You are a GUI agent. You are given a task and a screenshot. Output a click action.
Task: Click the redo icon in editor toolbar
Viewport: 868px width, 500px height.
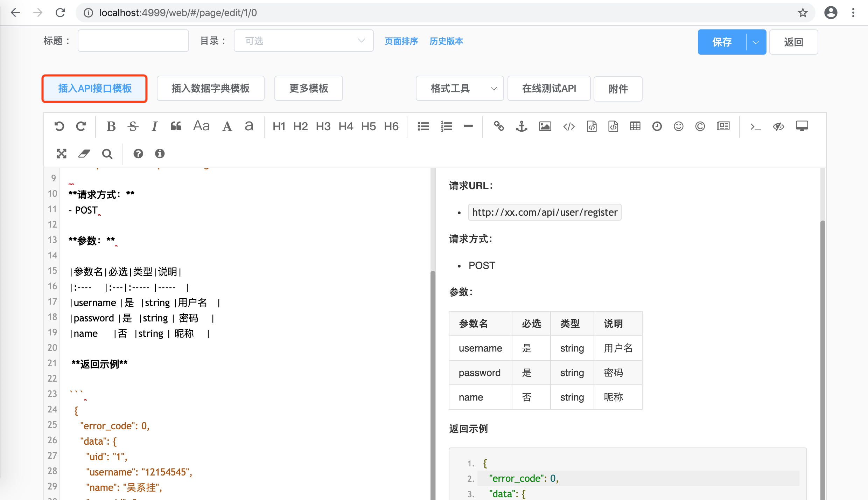[81, 126]
